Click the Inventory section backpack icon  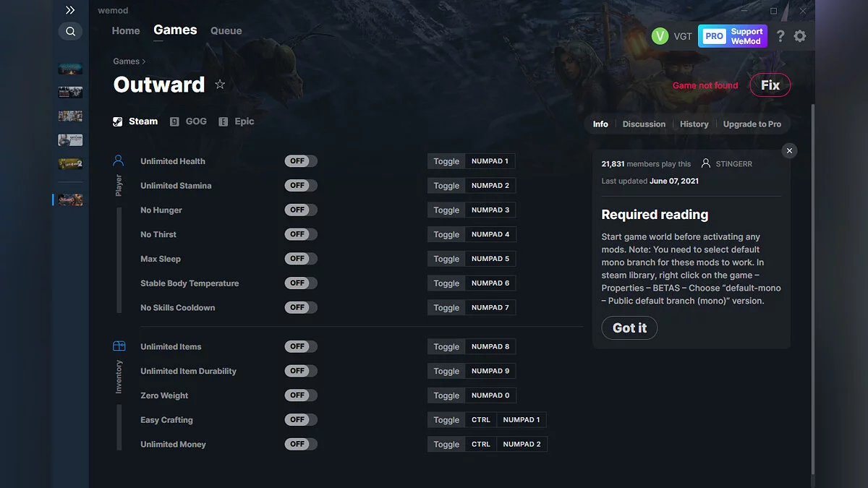pyautogui.click(x=118, y=347)
